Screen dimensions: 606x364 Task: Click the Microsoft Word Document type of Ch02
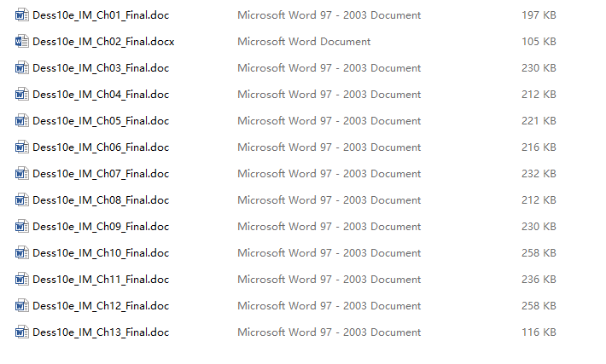pyautogui.click(x=304, y=41)
